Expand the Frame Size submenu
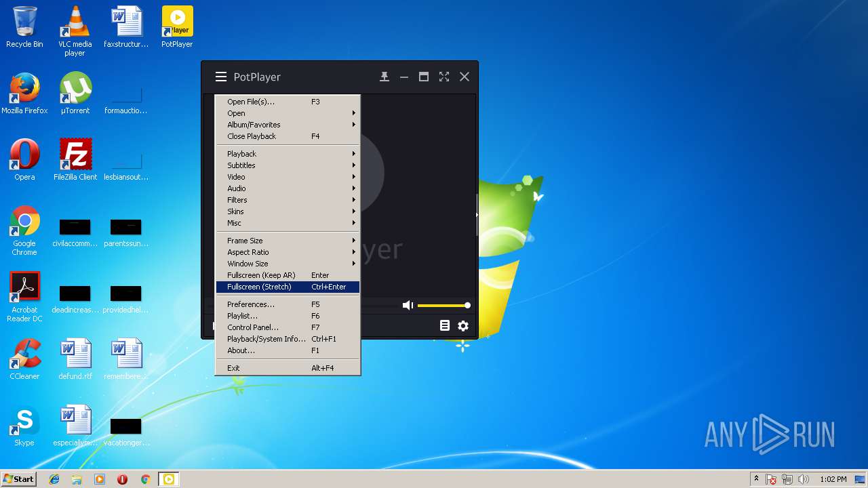 point(288,241)
